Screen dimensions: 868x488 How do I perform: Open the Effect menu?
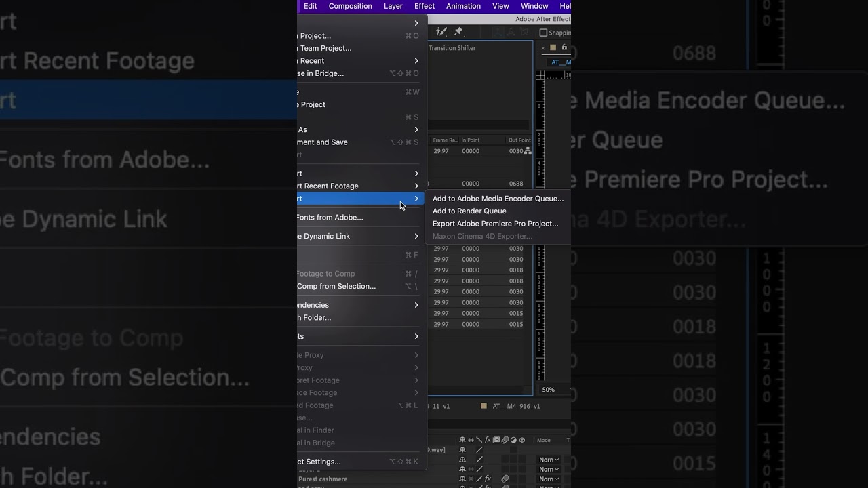click(x=425, y=6)
